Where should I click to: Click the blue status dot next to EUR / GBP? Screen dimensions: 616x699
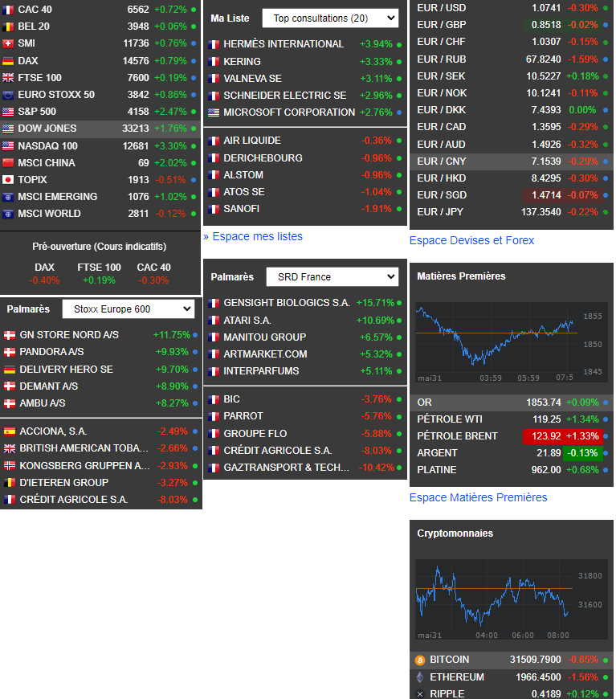click(606, 25)
